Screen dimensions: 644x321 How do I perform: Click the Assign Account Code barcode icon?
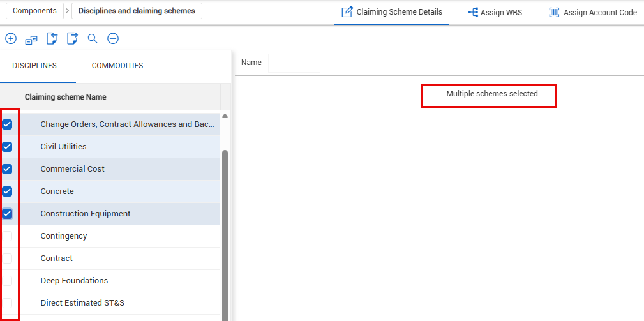point(554,12)
